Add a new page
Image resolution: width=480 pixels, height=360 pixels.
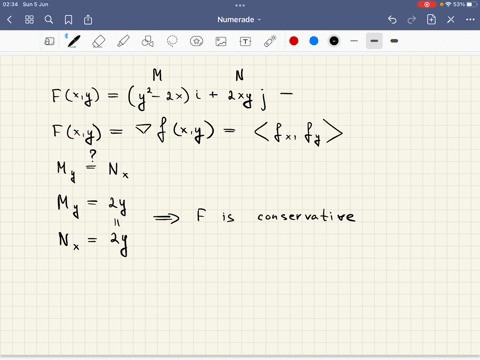(431, 20)
